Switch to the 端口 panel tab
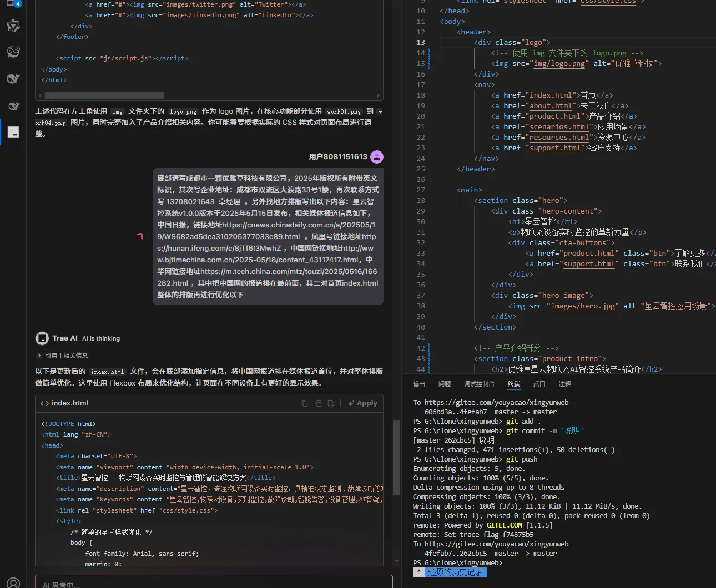 click(539, 384)
